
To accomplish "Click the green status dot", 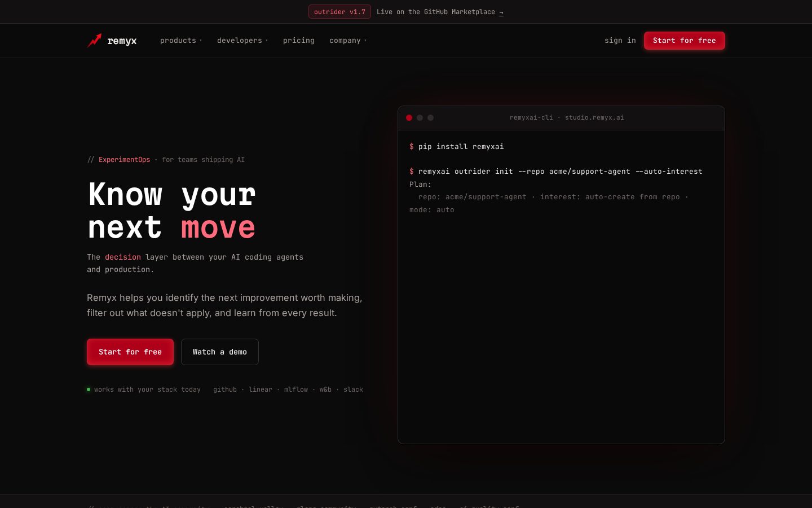I will coord(89,389).
